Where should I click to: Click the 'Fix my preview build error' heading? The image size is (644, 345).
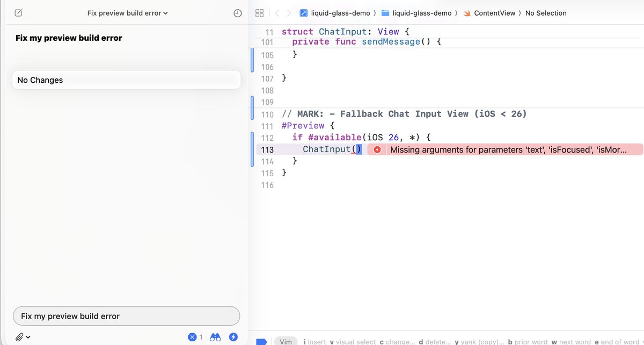69,38
